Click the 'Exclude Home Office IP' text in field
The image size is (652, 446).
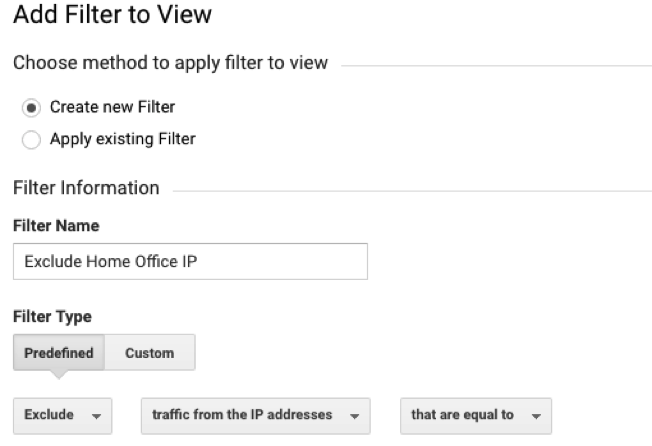tap(111, 261)
